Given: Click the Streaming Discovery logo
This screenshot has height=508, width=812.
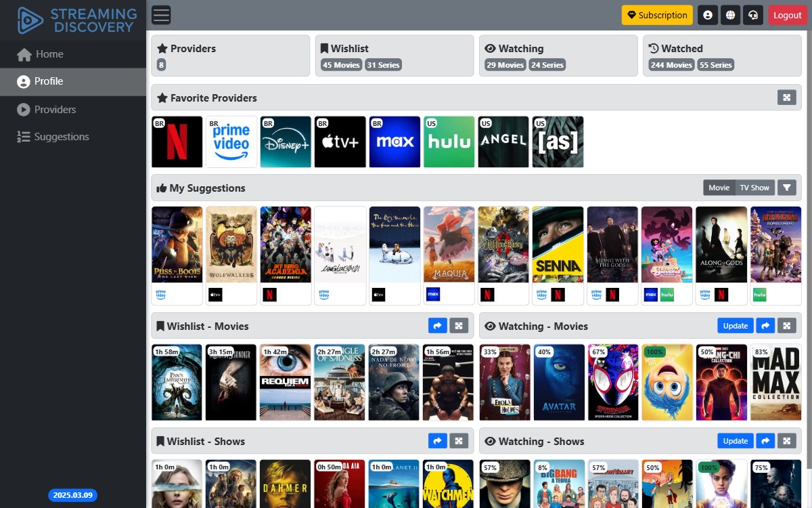Looking at the screenshot, I should [76, 20].
